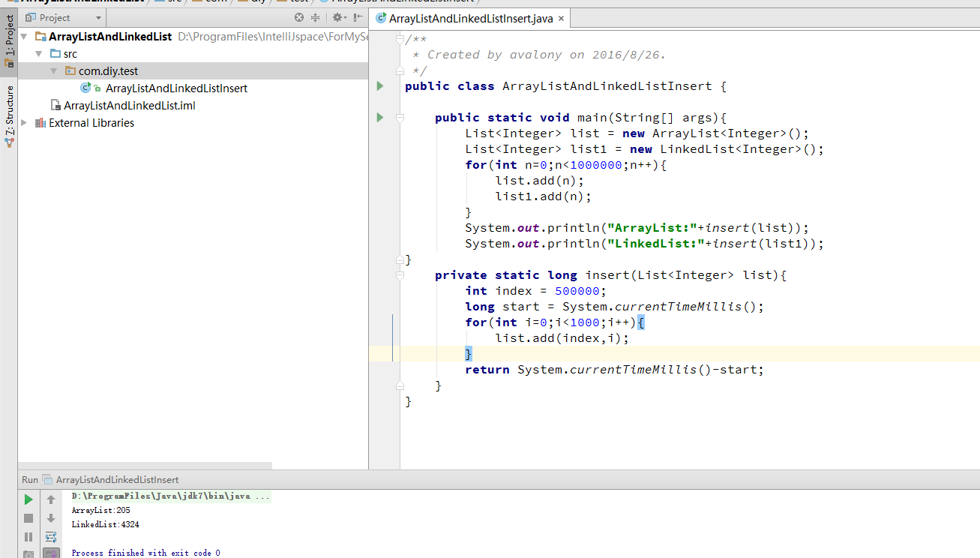Screen dimensions: 980x558
Task: Expand the External Libraries node
Action: 25,123
